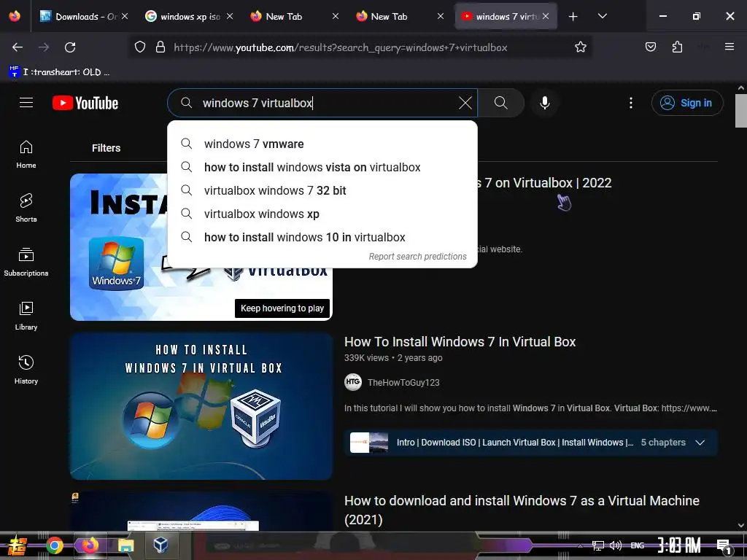This screenshot has height=560, width=747.
Task: Open the network icon in system tray
Action: 598,545
